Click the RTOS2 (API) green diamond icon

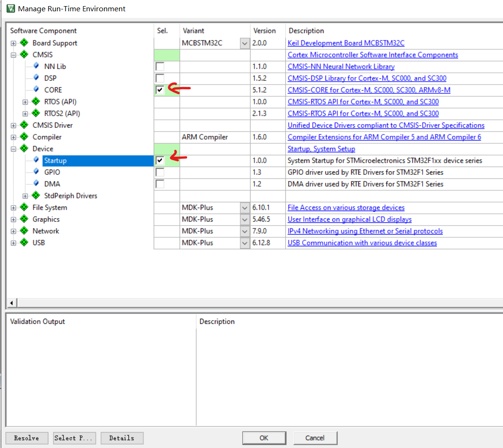[x=36, y=113]
